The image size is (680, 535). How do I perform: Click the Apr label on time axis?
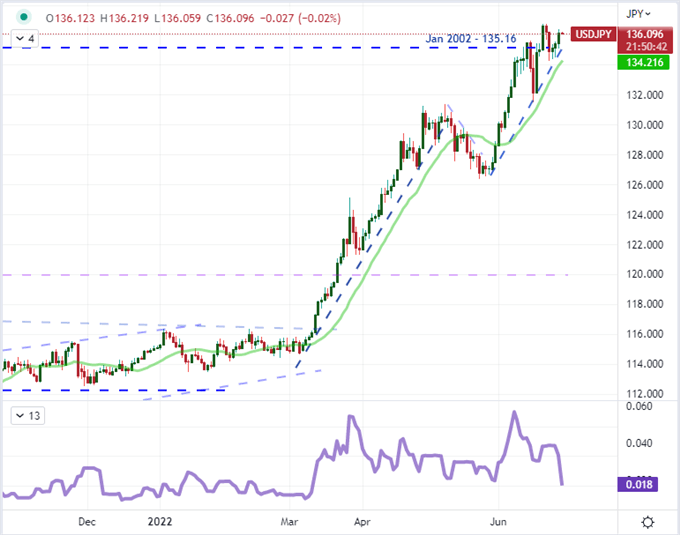(362, 522)
